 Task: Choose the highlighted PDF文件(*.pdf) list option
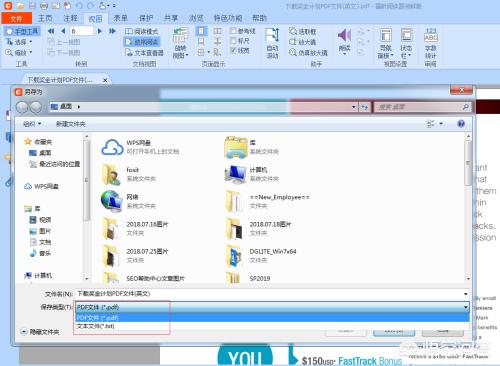272,318
